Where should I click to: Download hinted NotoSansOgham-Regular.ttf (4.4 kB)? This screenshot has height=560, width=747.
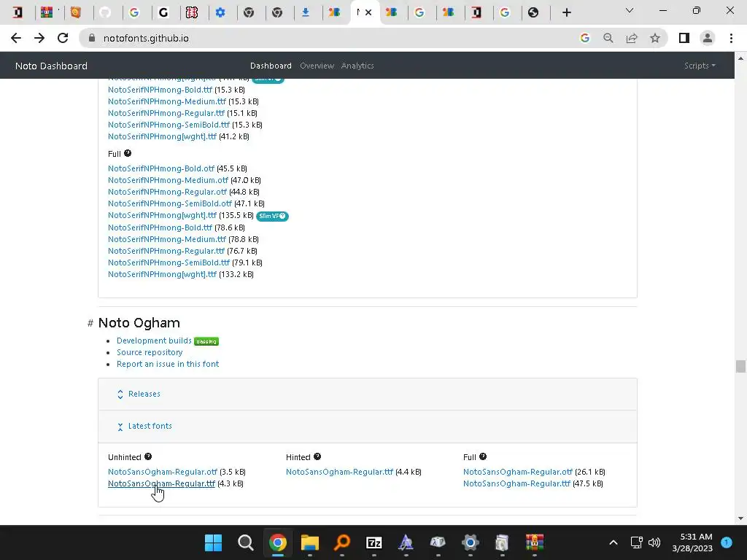[339, 472]
